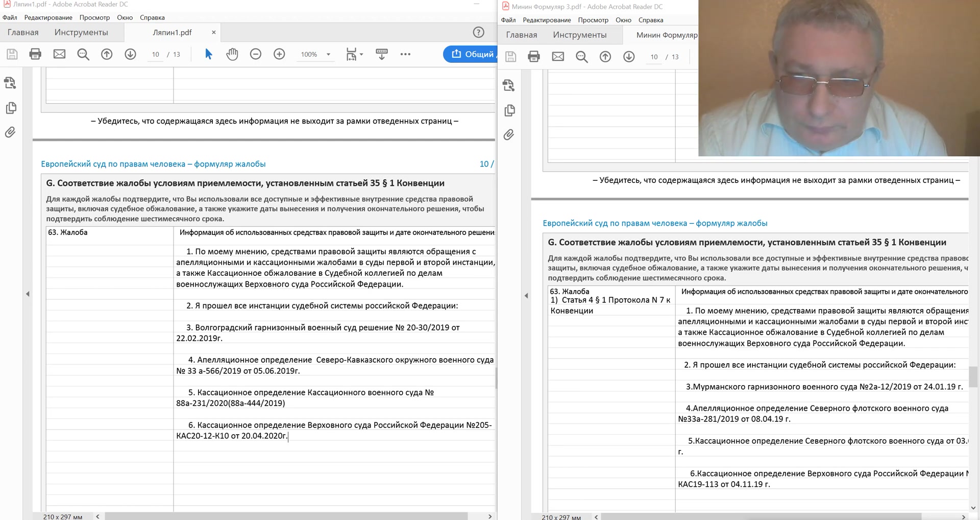Click page size '210 x 297 мм' in Ляпин1
The width and height of the screenshot is (980, 520).
pyautogui.click(x=63, y=516)
